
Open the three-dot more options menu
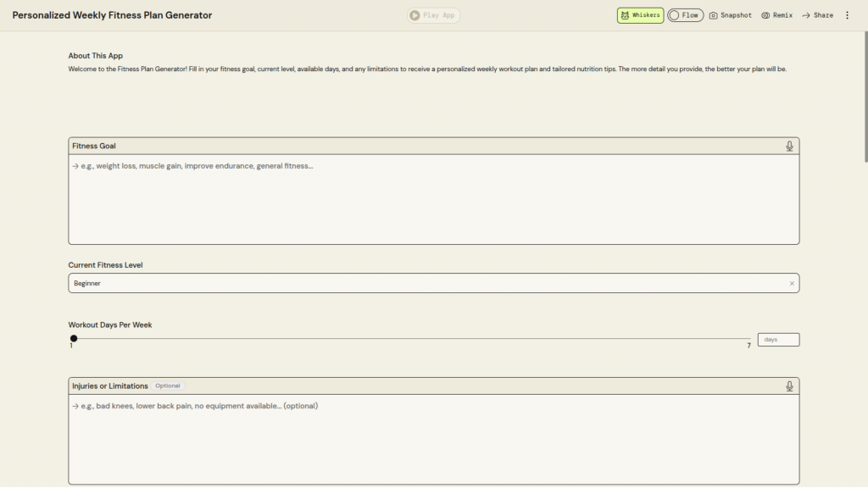click(847, 15)
